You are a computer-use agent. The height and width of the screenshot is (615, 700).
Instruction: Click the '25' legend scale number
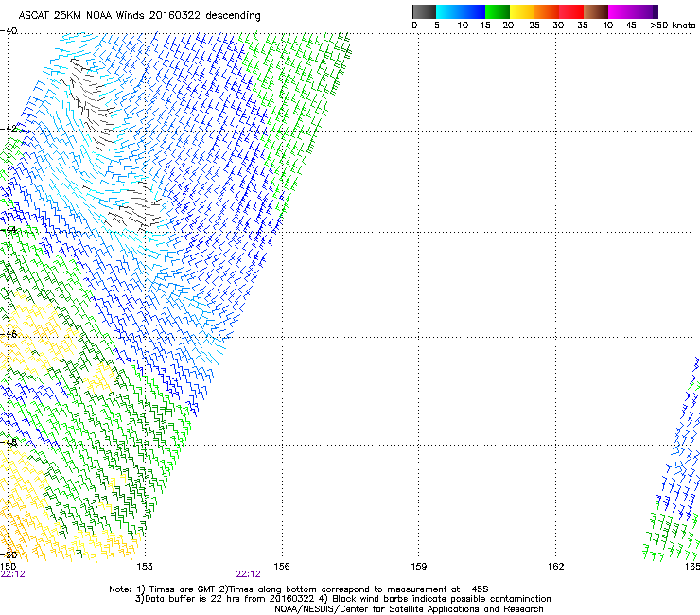(534, 26)
